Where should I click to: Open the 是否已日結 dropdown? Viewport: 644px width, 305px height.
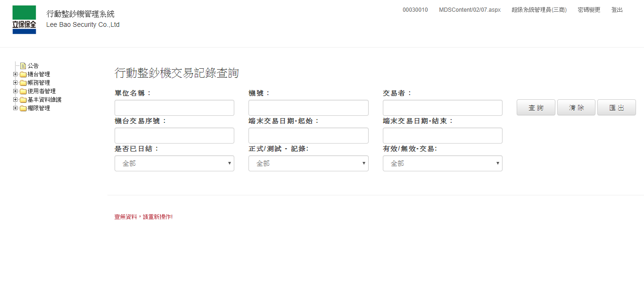pos(174,163)
